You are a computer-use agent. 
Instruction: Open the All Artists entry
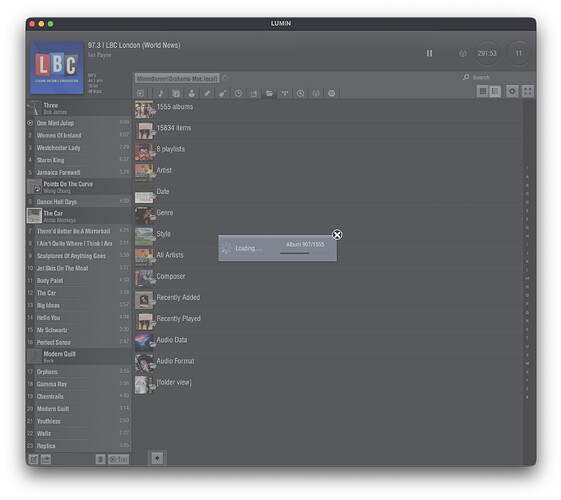click(328, 257)
